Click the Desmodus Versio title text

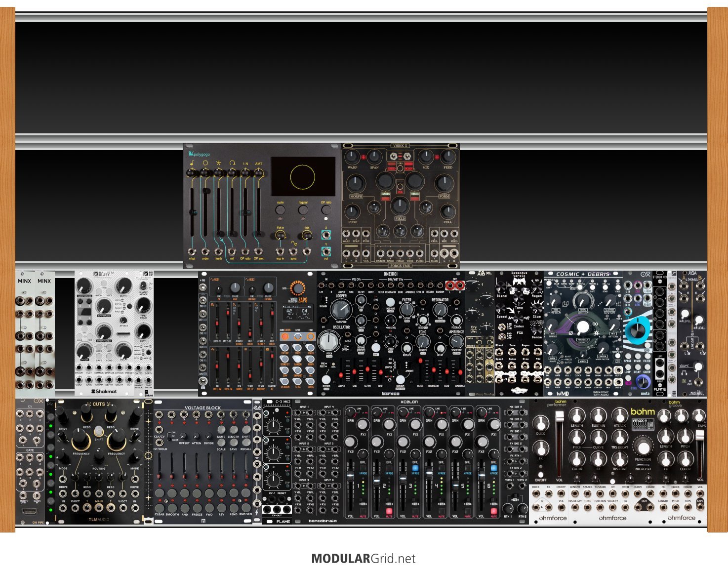tap(519, 274)
